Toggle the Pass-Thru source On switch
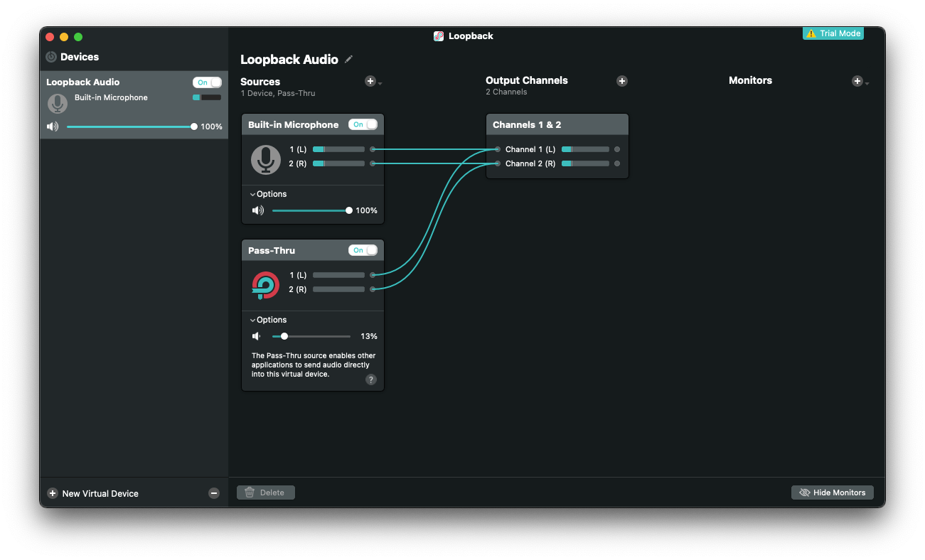The width and height of the screenshot is (925, 560). click(363, 250)
